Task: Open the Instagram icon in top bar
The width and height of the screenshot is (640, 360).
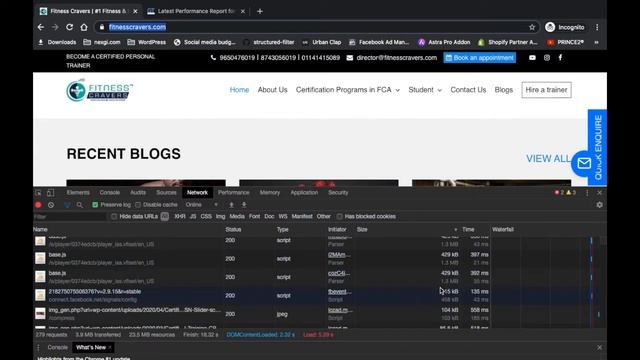Action: (547, 58)
